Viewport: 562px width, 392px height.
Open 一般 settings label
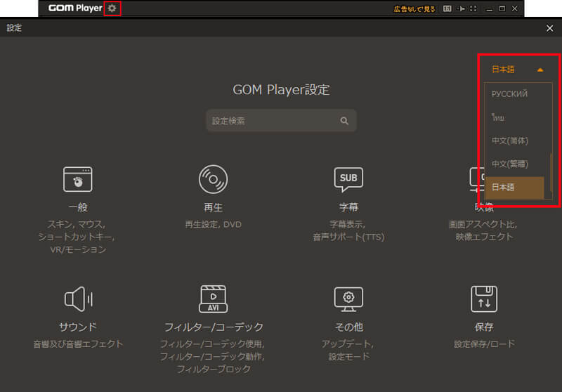[78, 207]
